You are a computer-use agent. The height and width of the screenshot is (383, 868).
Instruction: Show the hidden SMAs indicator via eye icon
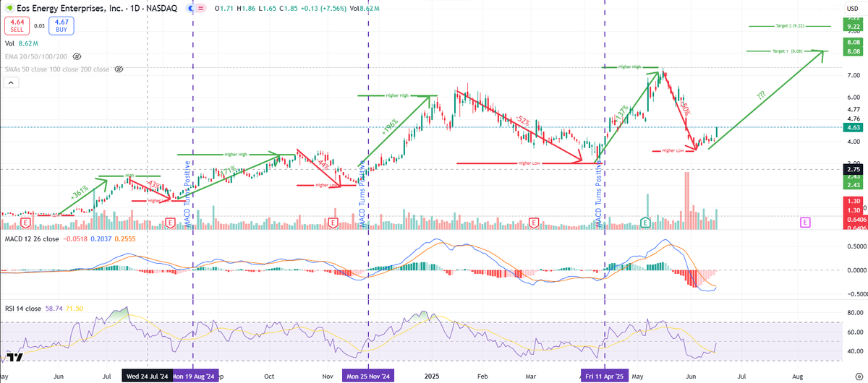pyautogui.click(x=119, y=69)
